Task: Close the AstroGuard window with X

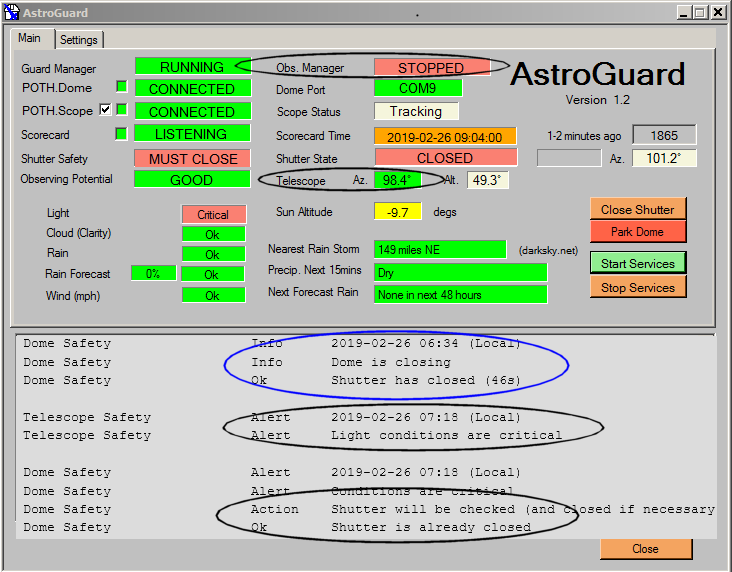Action: (x=718, y=13)
